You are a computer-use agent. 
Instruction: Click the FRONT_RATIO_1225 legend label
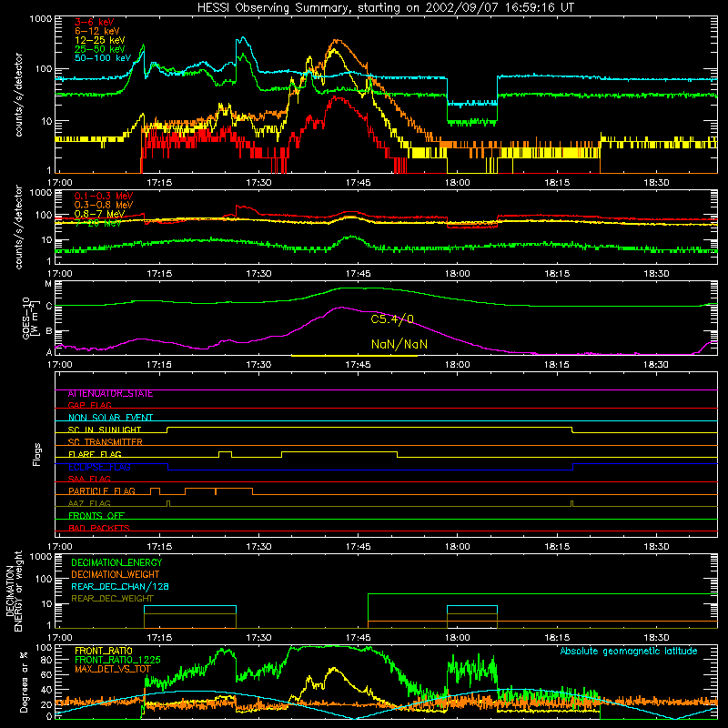(x=117, y=659)
